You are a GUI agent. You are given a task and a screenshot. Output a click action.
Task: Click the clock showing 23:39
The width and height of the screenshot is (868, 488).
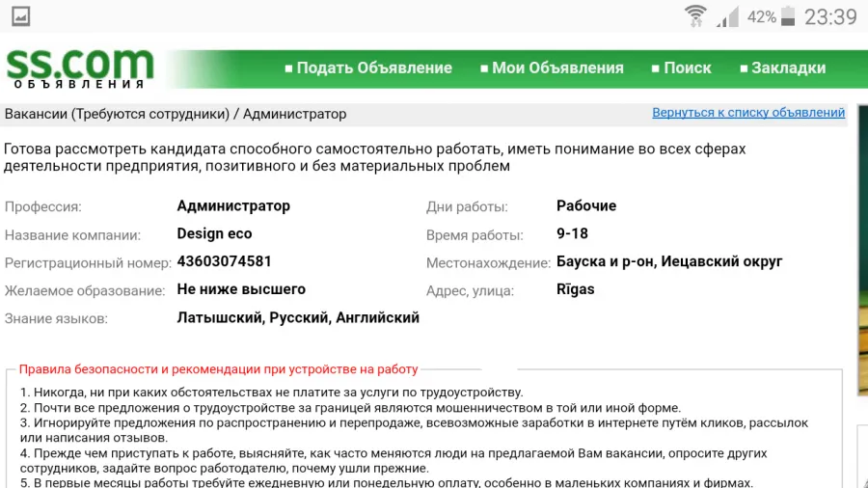830,17
